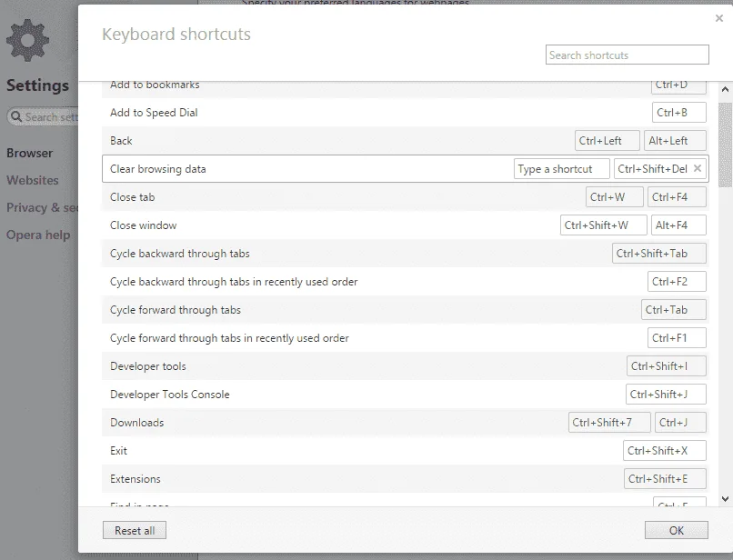Click the Exit row label
The image size is (733, 560).
pyautogui.click(x=119, y=451)
